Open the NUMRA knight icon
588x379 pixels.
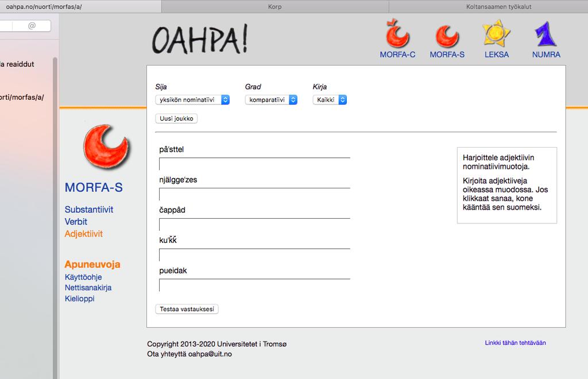tap(546, 34)
